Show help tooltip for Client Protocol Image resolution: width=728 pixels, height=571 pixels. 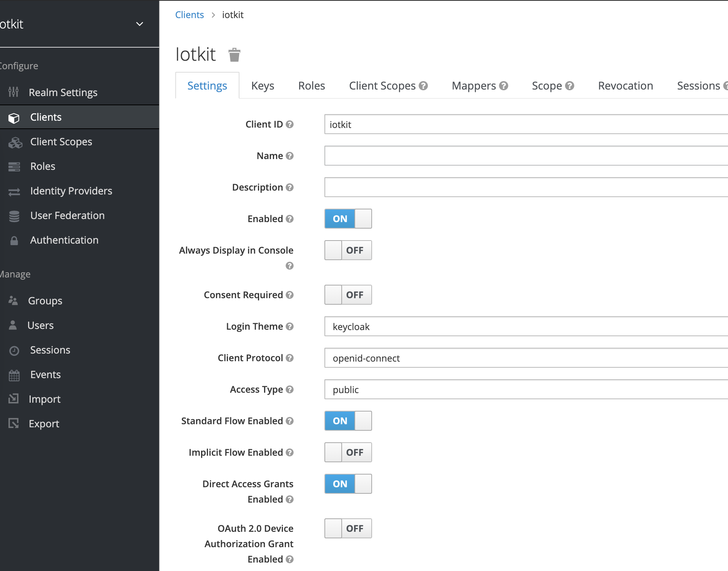[290, 358]
